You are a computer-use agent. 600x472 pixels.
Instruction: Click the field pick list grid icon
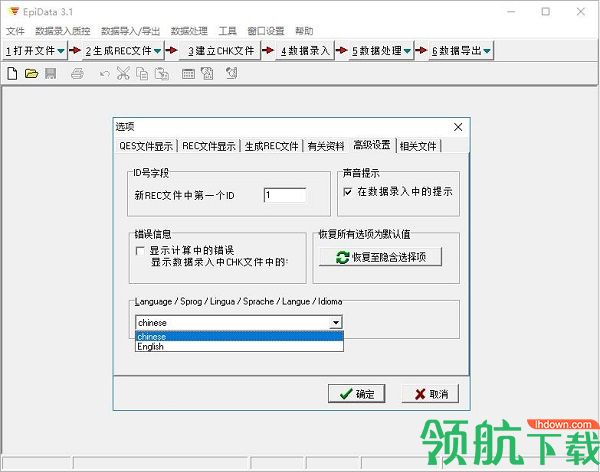[188, 73]
